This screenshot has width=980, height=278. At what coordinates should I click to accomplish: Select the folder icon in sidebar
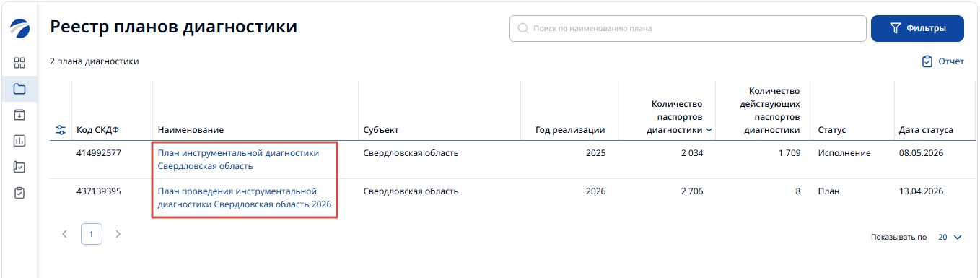19,89
